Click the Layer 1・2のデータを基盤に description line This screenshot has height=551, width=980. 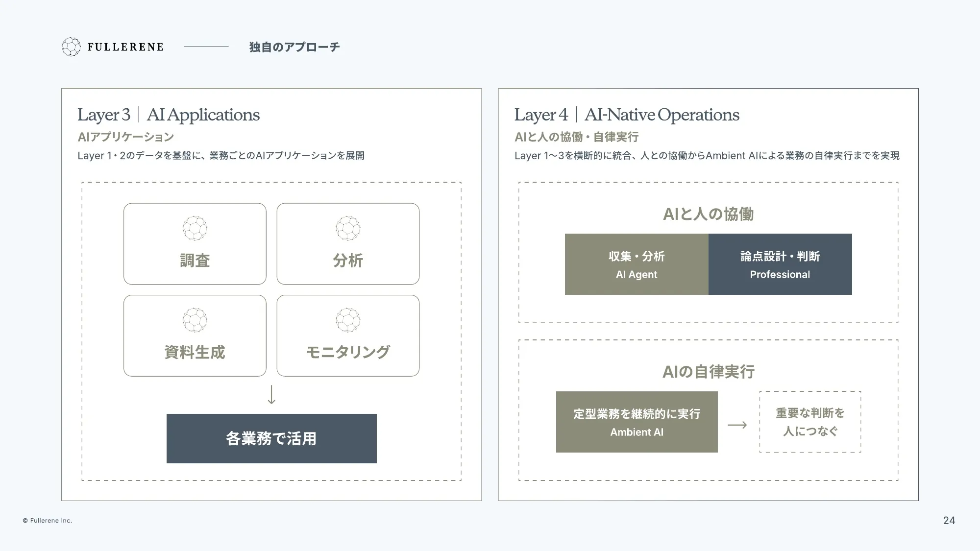pyautogui.click(x=221, y=156)
